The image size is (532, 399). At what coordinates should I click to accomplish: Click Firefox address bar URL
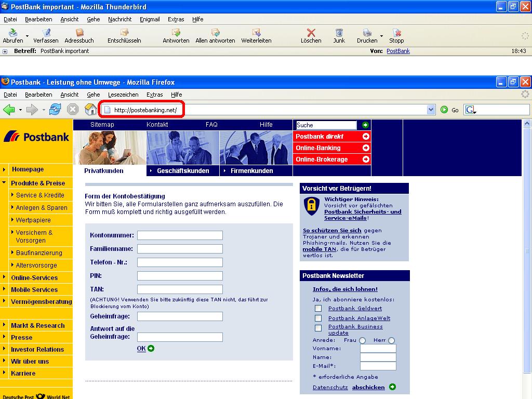click(145, 110)
